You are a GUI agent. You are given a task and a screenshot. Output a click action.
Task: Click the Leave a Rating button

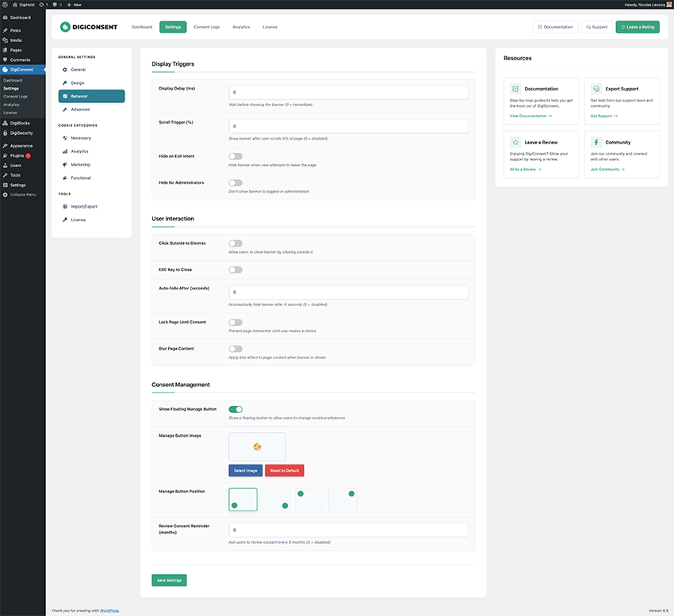tap(638, 27)
